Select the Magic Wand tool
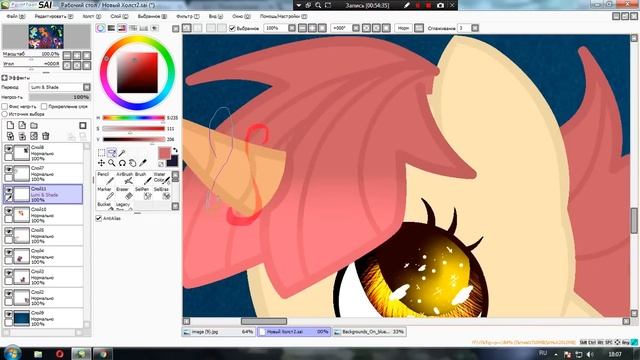Viewport: 640px width, 360px height. [122, 153]
